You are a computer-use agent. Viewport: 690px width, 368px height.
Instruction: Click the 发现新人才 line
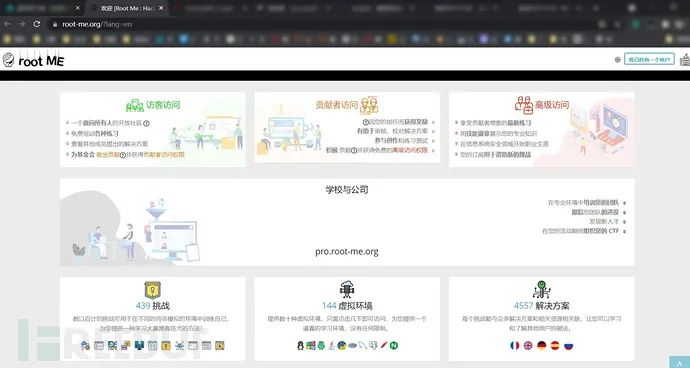[x=604, y=221]
